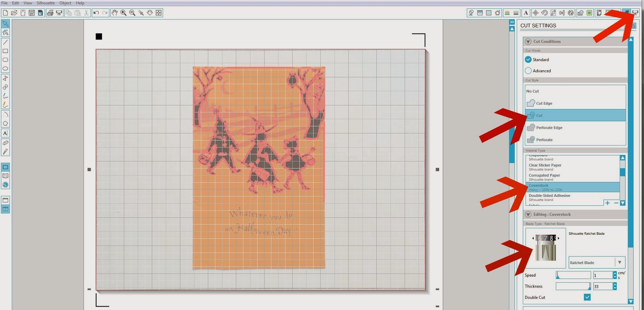Image resolution: width=644 pixels, height=310 pixels.
Task: Open the File menu
Action: point(4,3)
